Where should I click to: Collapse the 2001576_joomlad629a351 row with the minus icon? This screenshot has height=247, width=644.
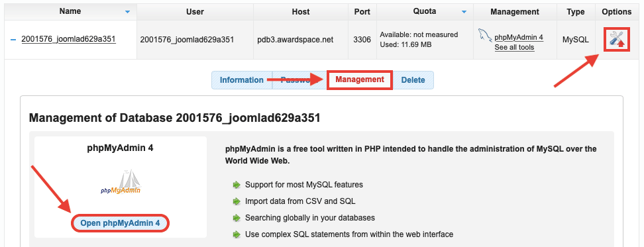(13, 40)
